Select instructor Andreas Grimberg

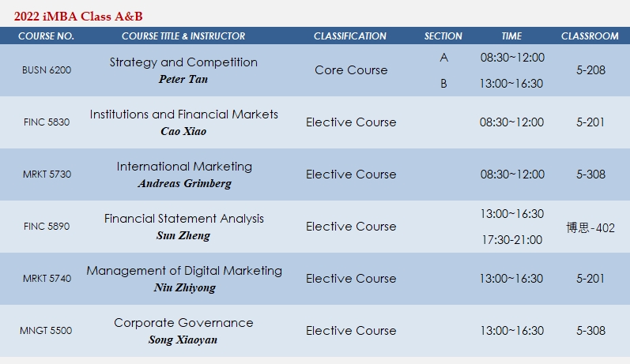pyautogui.click(x=184, y=183)
